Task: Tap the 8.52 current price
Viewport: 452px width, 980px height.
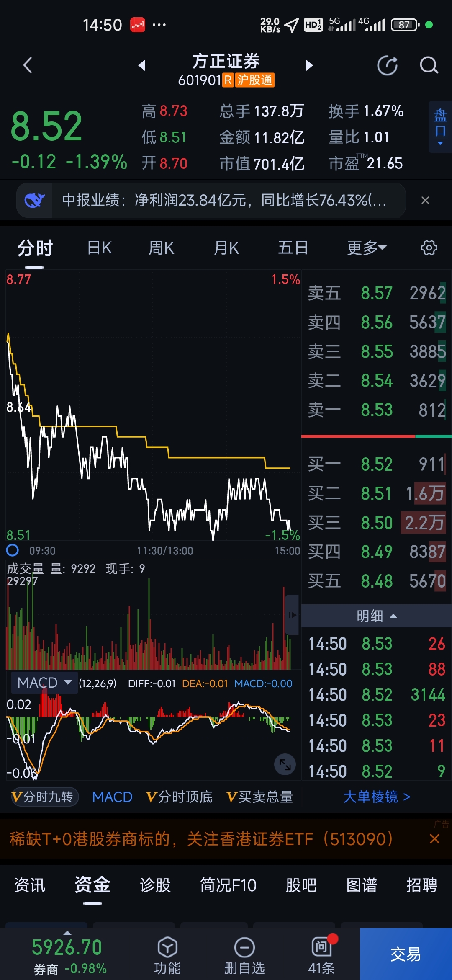Action: pos(46,126)
